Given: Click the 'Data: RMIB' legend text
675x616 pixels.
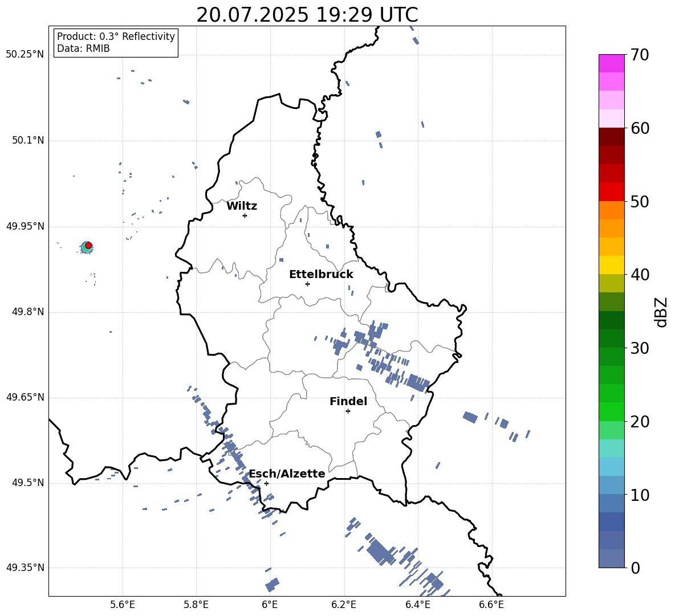Looking at the screenshot, I should 83,48.
